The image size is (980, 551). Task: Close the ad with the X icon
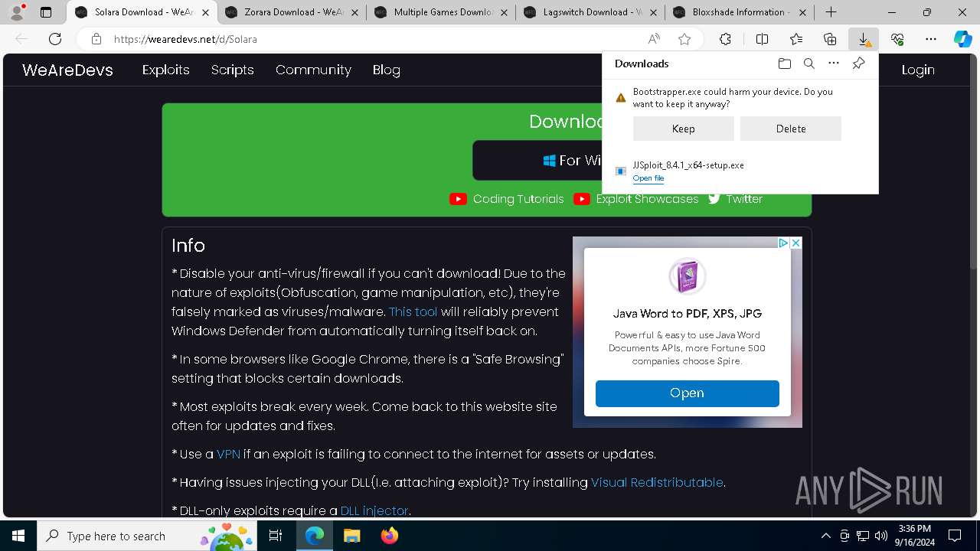tap(795, 243)
